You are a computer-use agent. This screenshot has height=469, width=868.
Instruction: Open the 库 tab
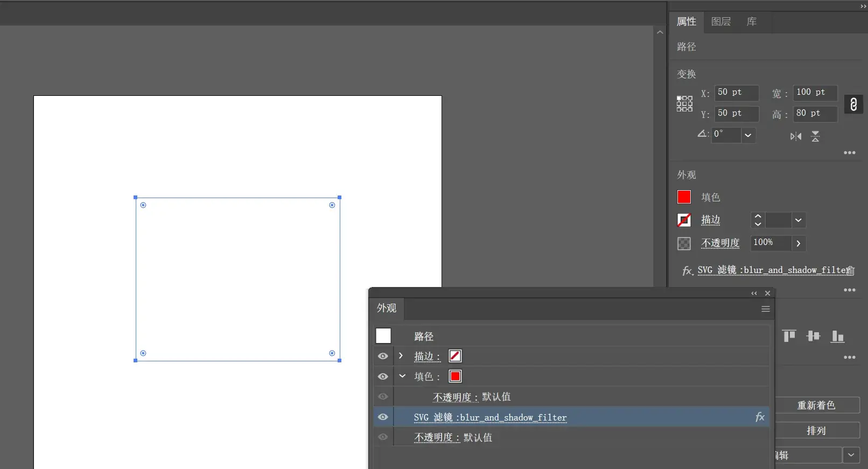coord(752,22)
